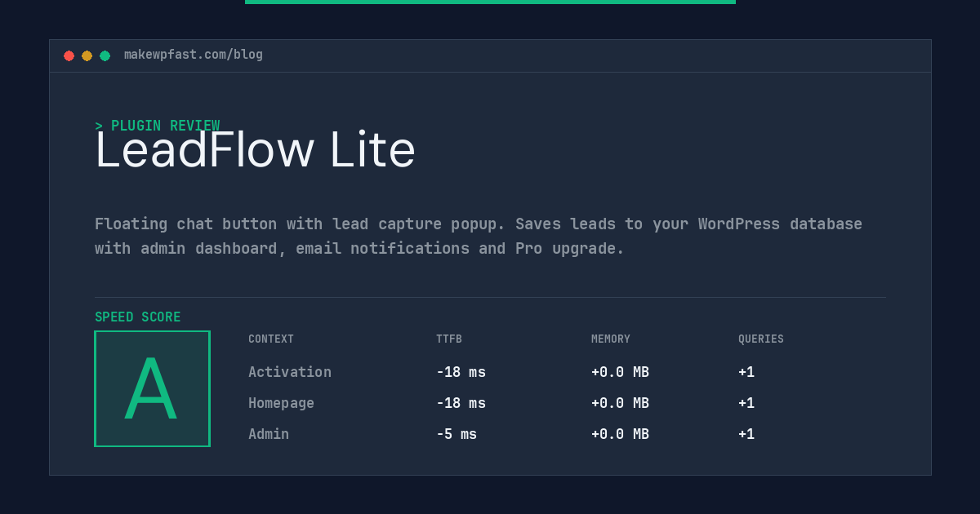Screen dimensions: 980x514
Task: Click Homepage memory value +0.0 MB
Action: pos(620,403)
